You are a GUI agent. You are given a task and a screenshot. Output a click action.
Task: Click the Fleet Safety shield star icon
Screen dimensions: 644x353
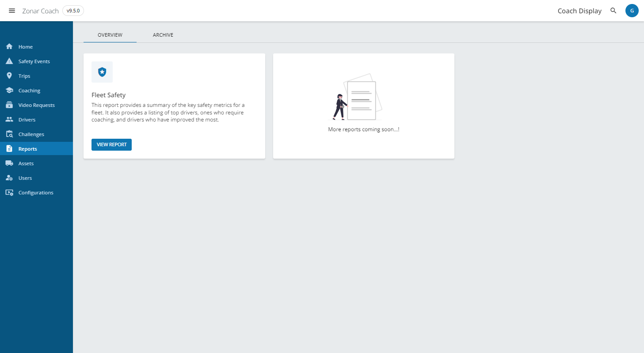click(102, 72)
